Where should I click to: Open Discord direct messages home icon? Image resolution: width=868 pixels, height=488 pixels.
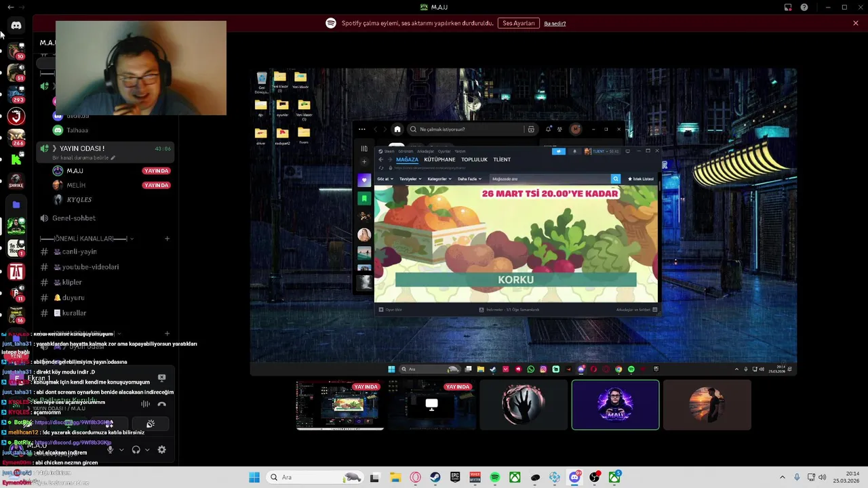16,25
